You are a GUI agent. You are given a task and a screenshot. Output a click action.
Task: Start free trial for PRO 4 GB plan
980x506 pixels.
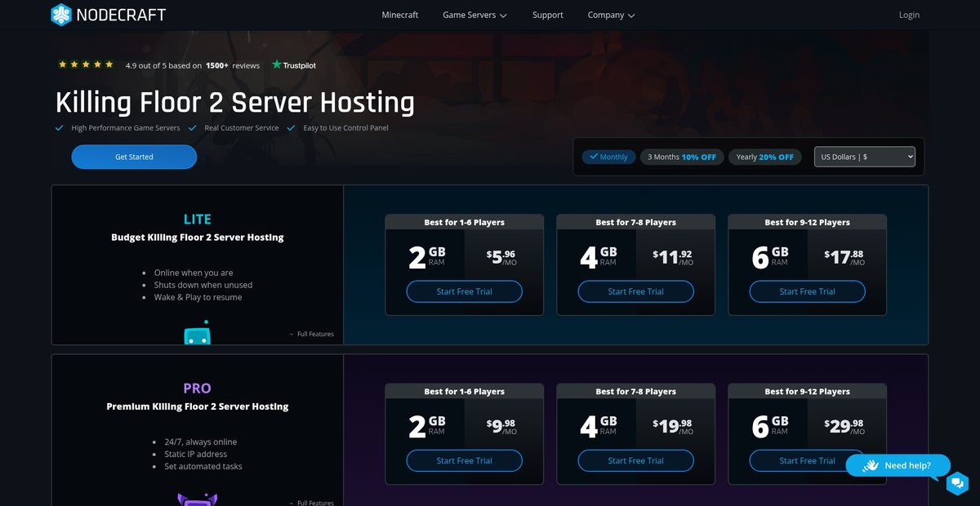(x=636, y=460)
